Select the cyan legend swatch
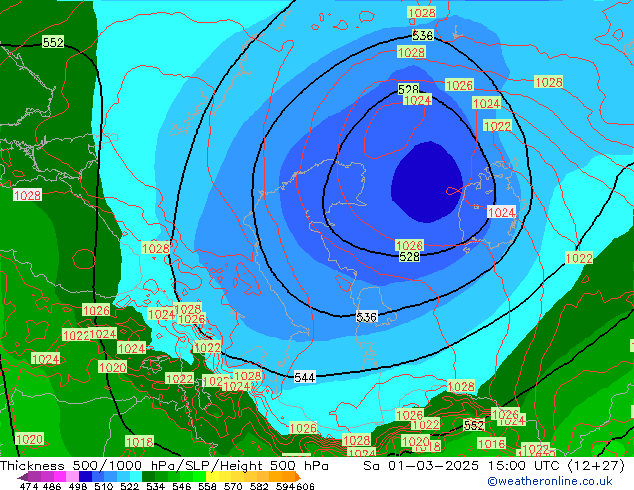This screenshot has width=634, height=490. tap(136, 476)
